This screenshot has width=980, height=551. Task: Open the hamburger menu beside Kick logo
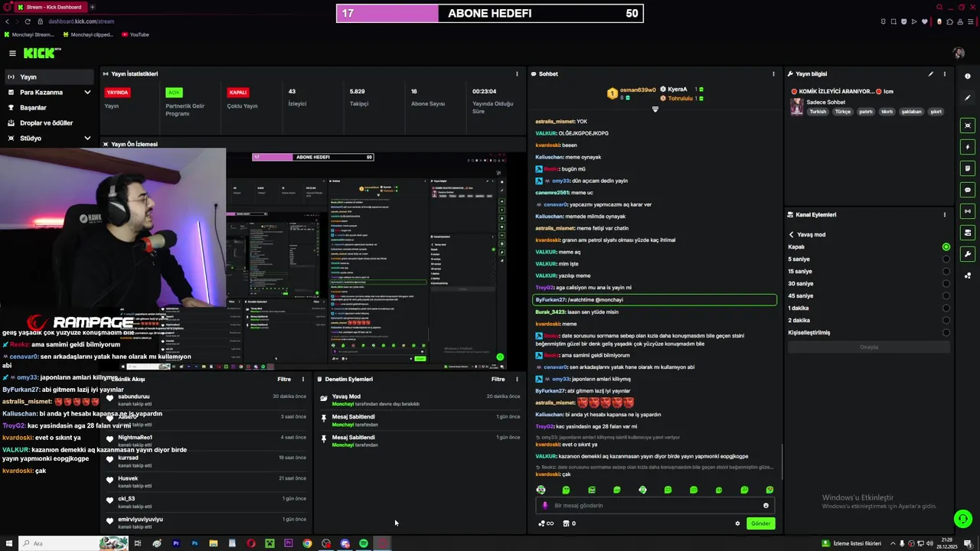coord(12,53)
